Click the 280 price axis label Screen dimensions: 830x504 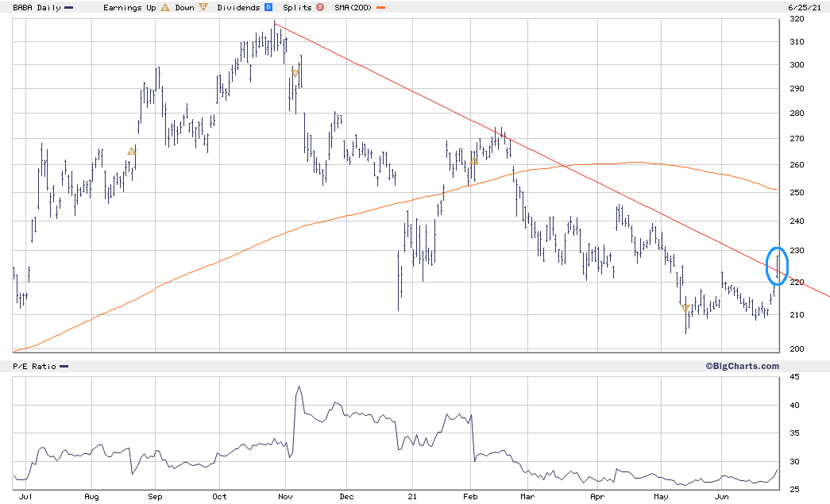(x=797, y=113)
